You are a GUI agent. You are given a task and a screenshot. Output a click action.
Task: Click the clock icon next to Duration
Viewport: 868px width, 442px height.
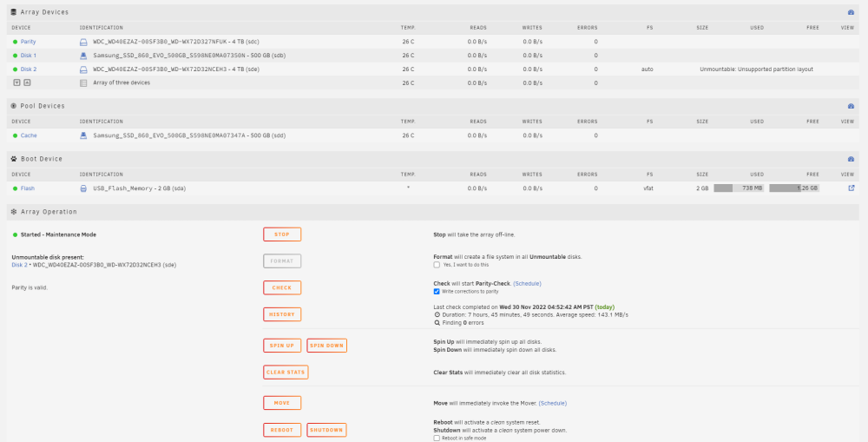pos(437,314)
